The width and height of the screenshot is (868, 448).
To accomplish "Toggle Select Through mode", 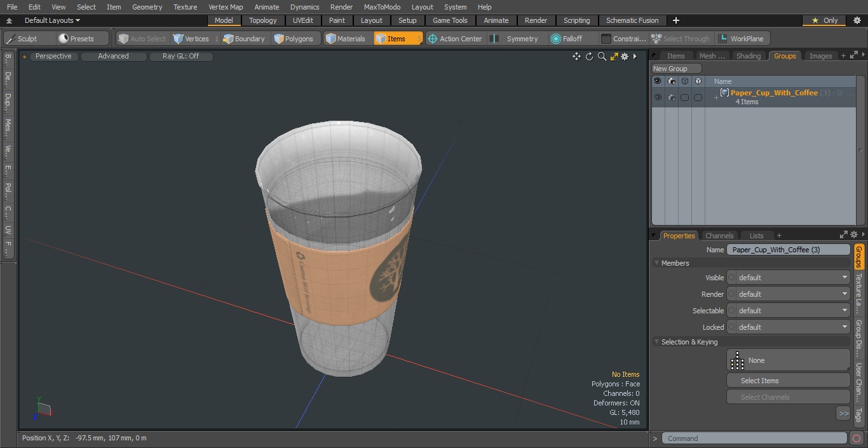I will [682, 39].
